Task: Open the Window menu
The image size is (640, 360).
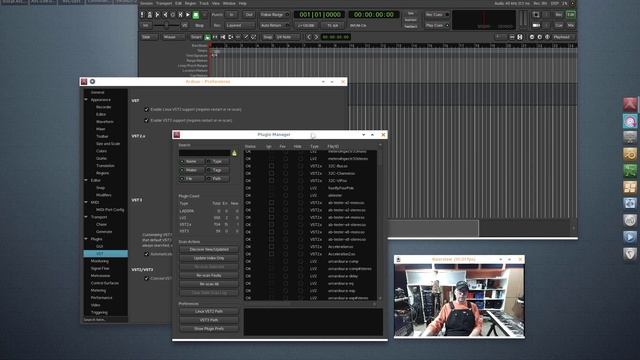Action: coord(229,3)
